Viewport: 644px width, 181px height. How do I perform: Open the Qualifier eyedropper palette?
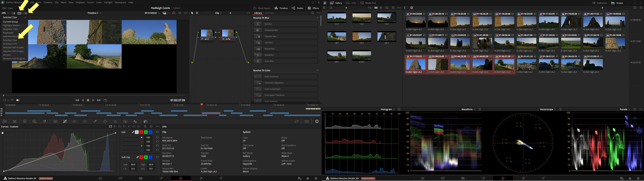click(x=95, y=121)
